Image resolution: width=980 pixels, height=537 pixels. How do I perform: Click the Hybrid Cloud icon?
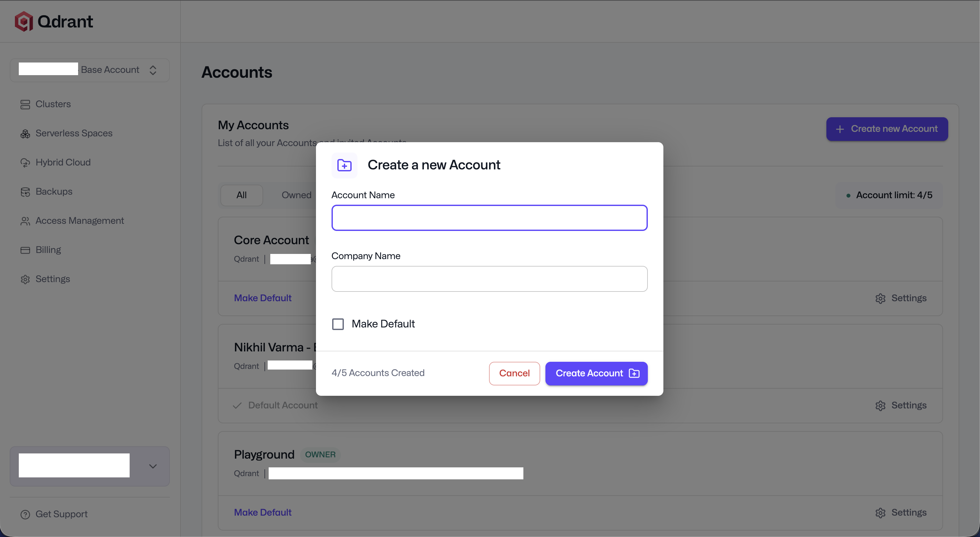[25, 163]
